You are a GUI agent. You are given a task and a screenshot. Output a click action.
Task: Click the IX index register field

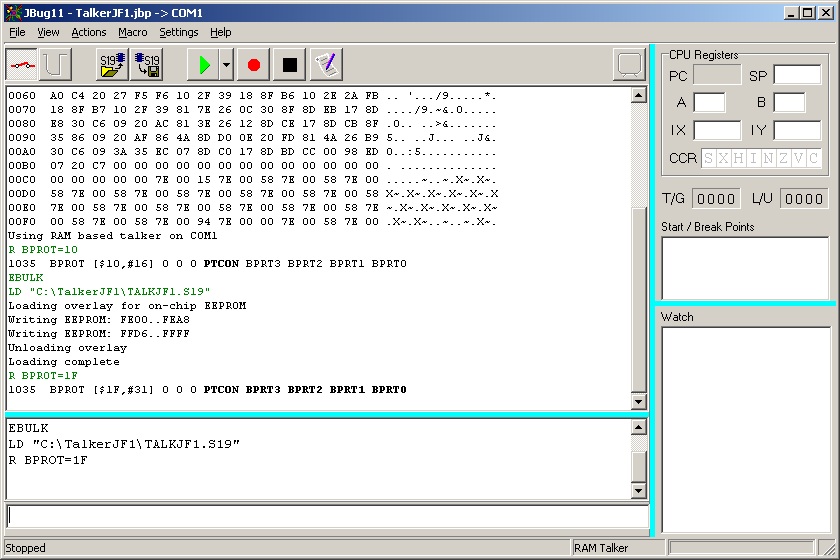click(x=717, y=130)
